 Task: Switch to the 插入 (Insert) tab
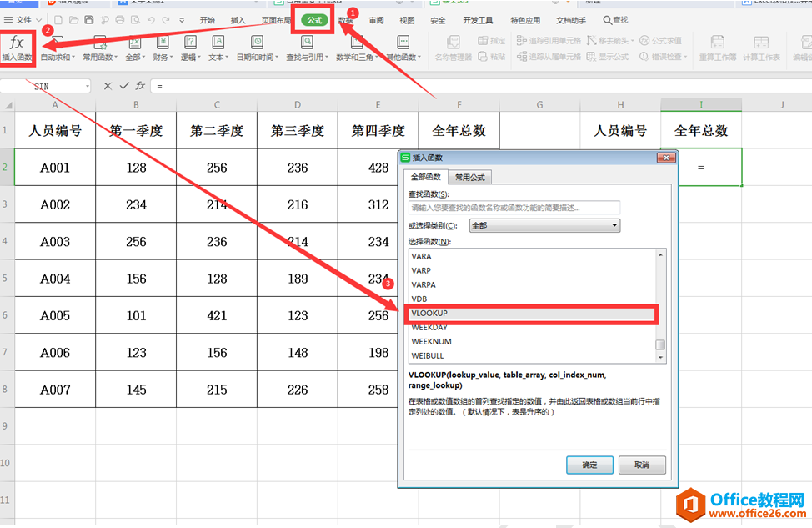coord(238,20)
